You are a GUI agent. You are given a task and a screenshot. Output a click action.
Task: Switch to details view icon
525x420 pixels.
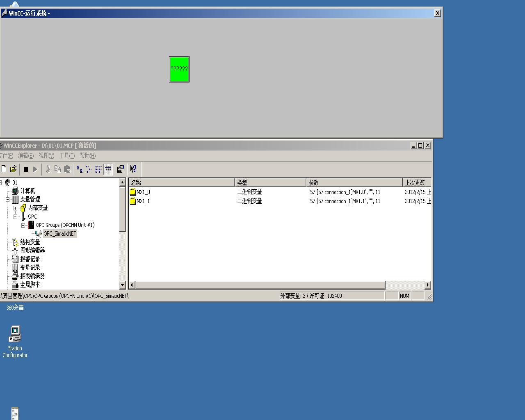(x=108, y=169)
